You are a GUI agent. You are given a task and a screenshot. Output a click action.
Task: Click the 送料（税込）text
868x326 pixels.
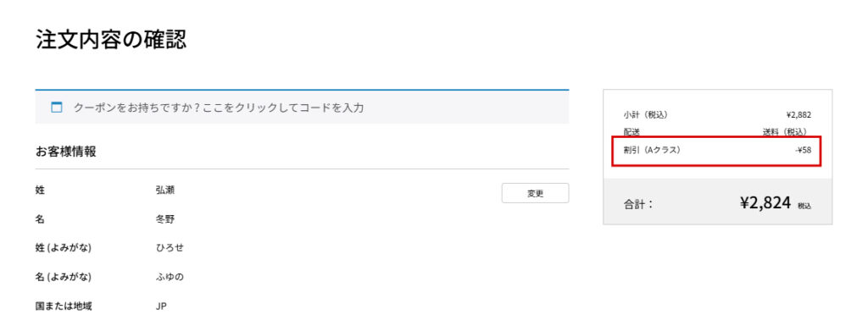(787, 132)
